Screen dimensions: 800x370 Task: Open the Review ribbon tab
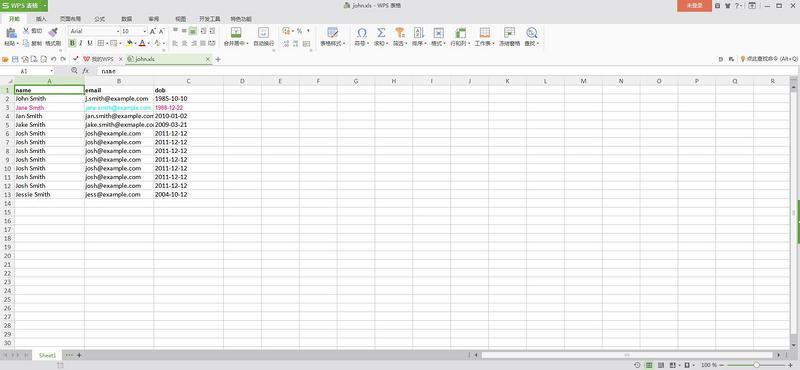154,19
